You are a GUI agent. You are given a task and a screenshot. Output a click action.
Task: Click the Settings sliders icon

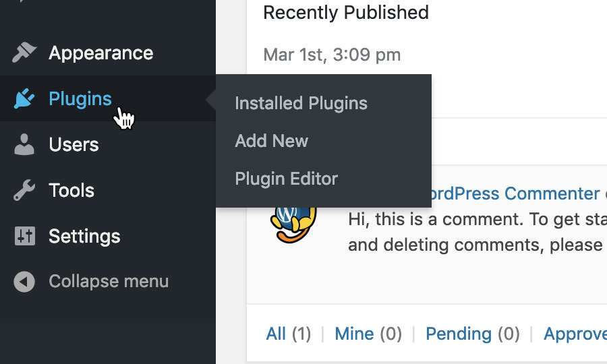point(24,237)
